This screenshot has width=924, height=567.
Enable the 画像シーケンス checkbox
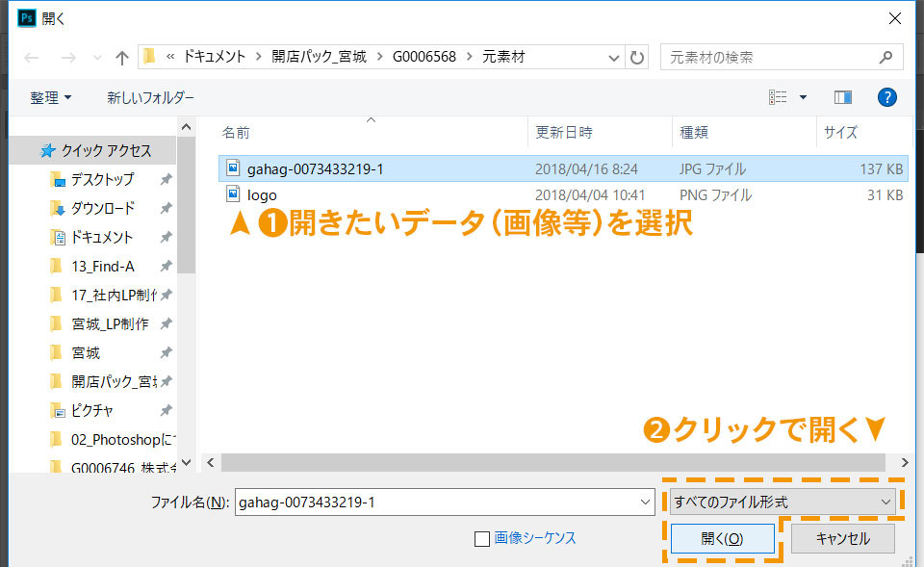point(482,539)
